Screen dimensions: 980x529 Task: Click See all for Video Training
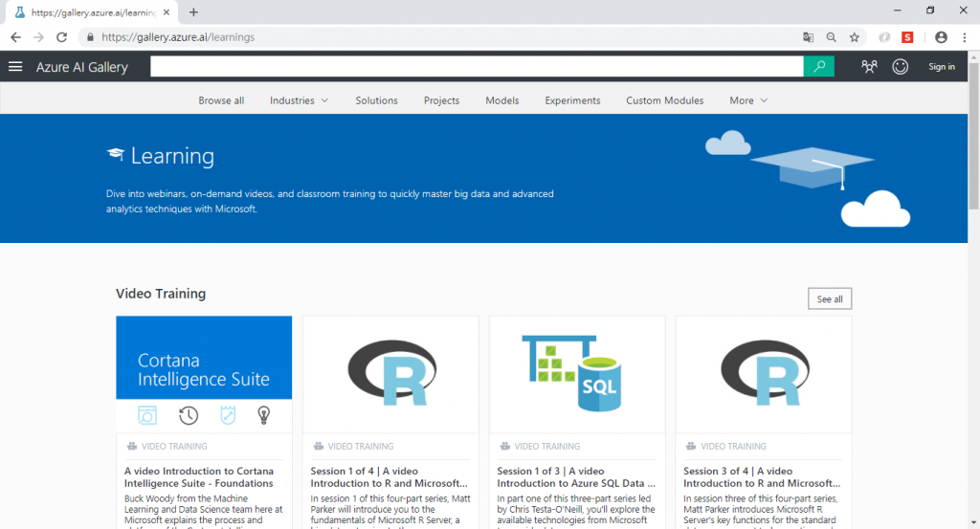coord(830,298)
